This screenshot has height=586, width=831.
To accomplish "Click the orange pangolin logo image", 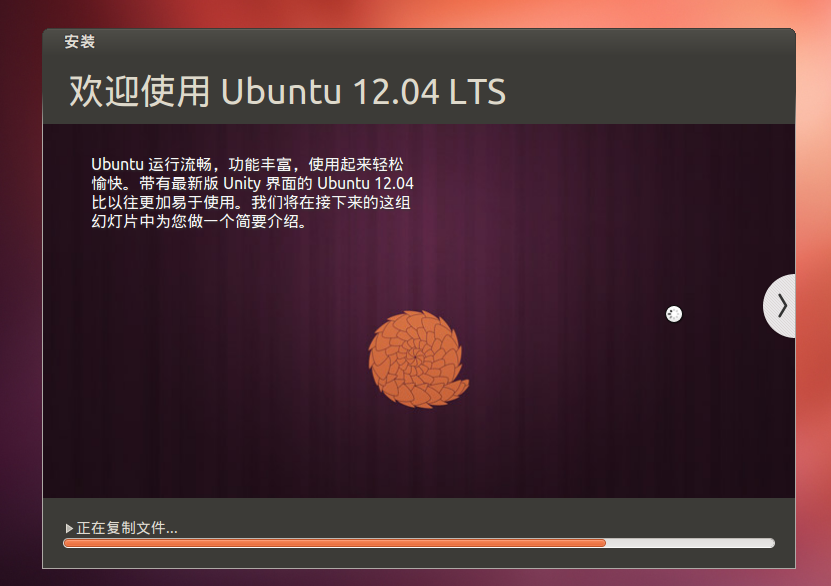I will pos(418,359).
